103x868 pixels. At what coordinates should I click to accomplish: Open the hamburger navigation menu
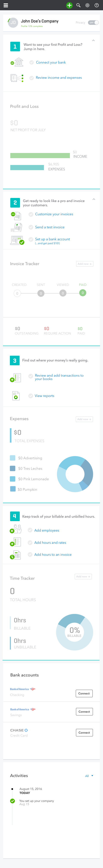point(6,5)
